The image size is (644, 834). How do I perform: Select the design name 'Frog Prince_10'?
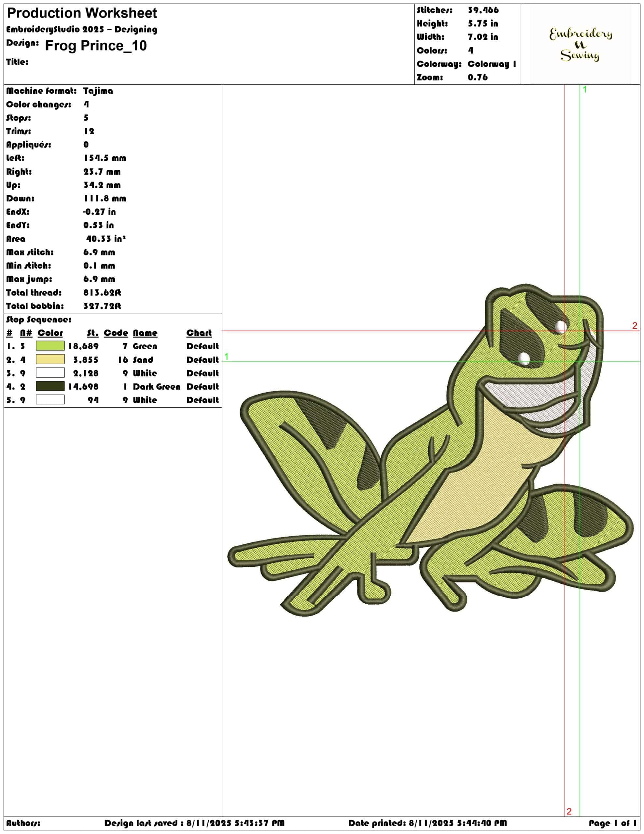96,46
